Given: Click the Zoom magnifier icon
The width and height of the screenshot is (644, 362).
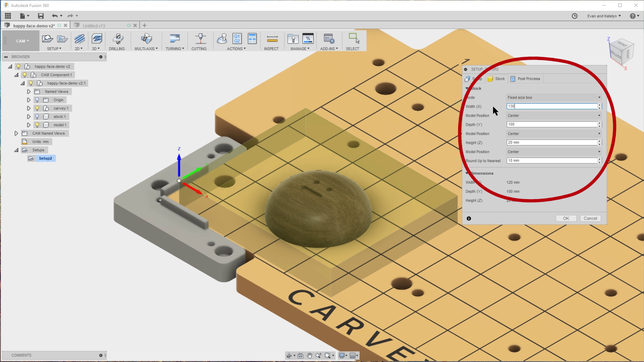Looking at the screenshot, I should pyautogui.click(x=319, y=356).
